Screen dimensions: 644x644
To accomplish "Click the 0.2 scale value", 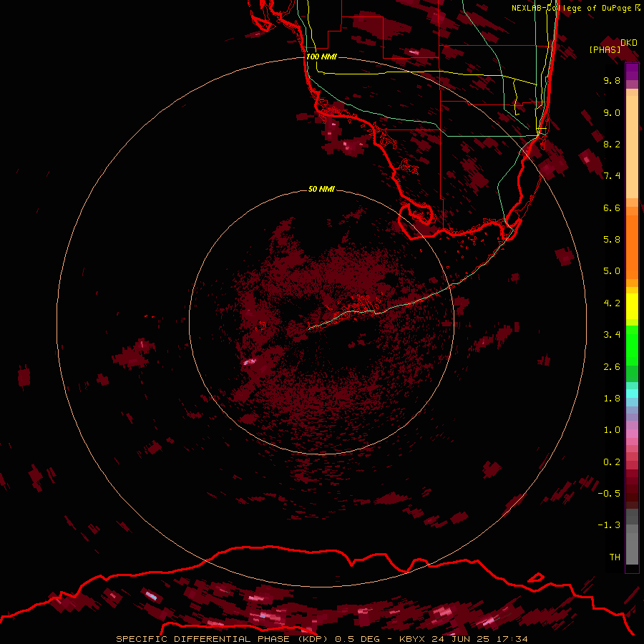I will coord(612,462).
